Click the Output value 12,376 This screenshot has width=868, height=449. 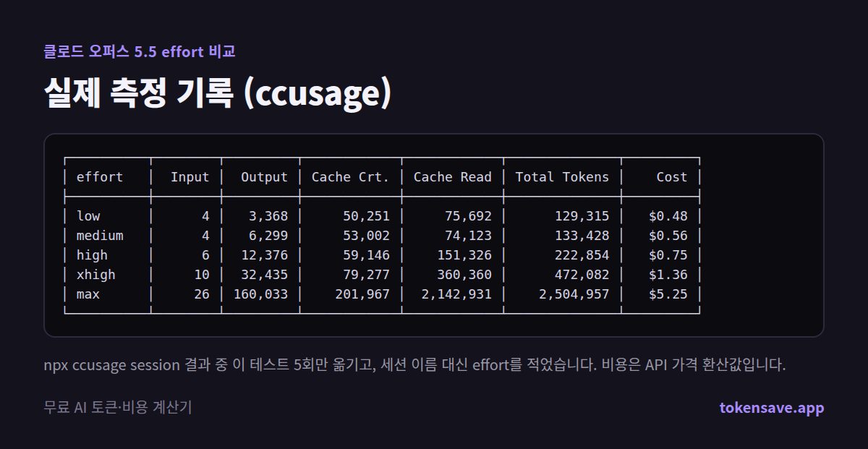[x=264, y=255]
